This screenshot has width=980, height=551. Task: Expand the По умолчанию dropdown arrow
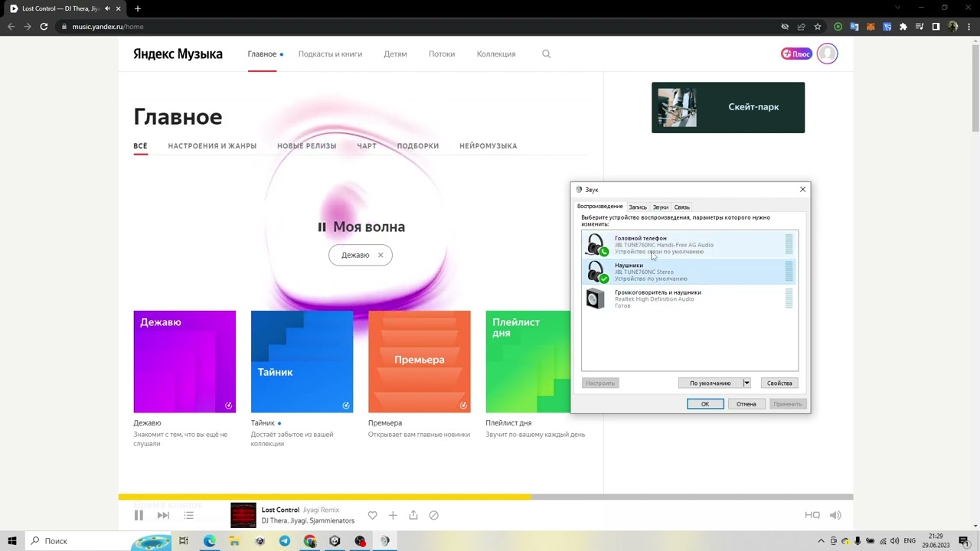pyautogui.click(x=746, y=383)
